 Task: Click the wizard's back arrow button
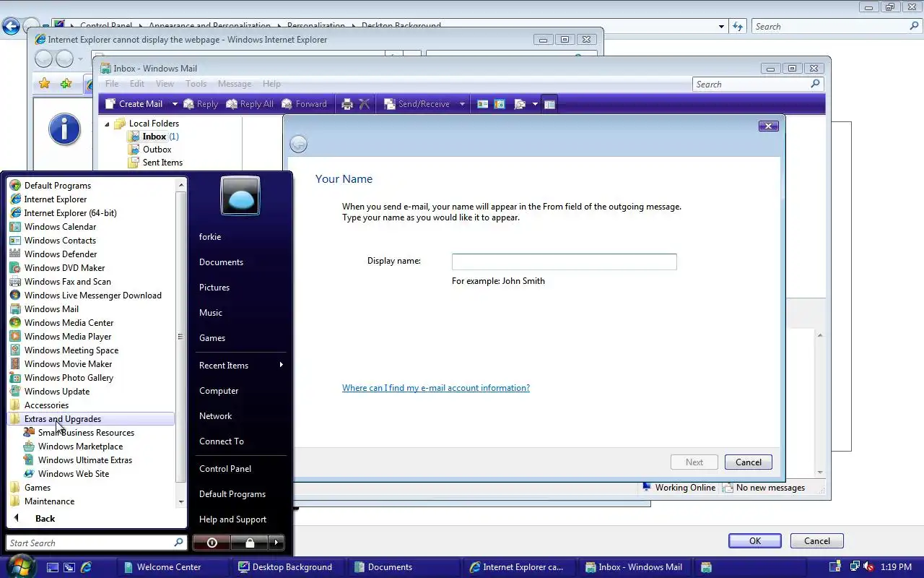tap(299, 144)
